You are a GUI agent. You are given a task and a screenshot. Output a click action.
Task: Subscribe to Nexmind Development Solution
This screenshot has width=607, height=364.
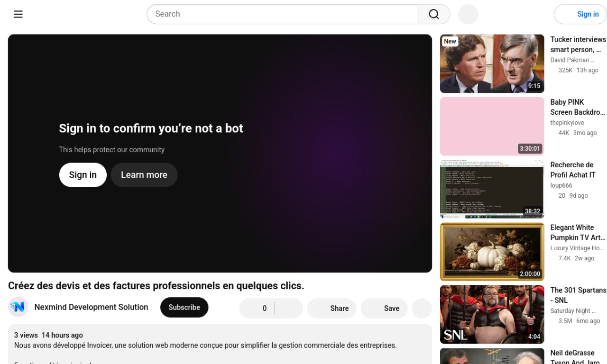tap(184, 307)
